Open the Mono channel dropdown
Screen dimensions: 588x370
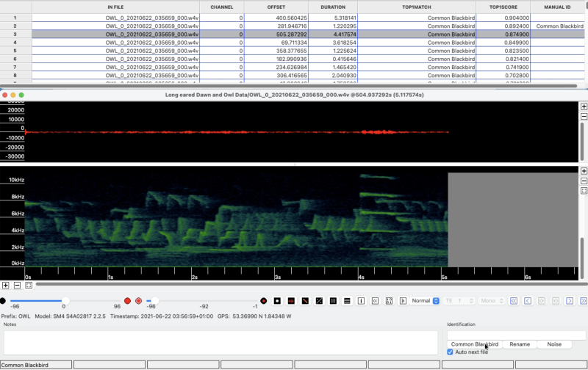point(491,301)
